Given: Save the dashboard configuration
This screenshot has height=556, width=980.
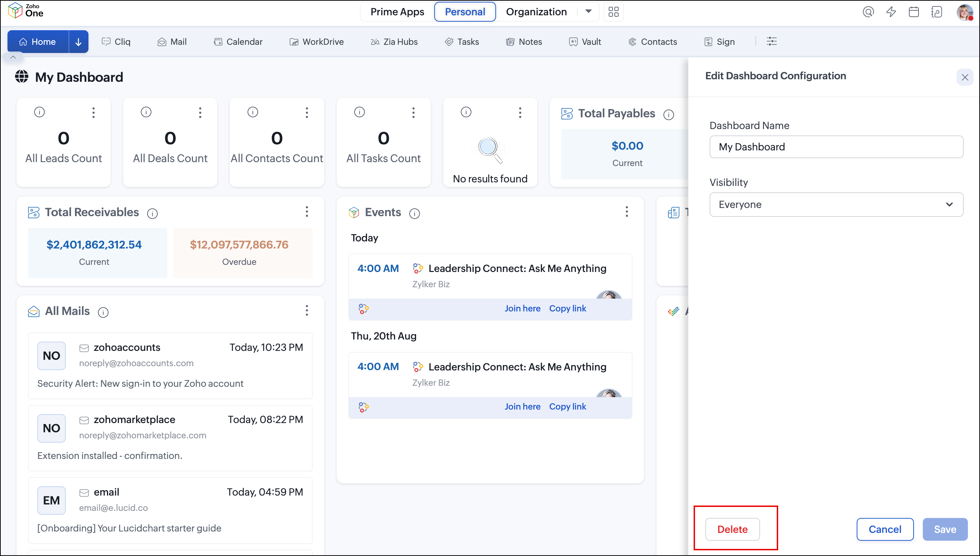Looking at the screenshot, I should (945, 529).
